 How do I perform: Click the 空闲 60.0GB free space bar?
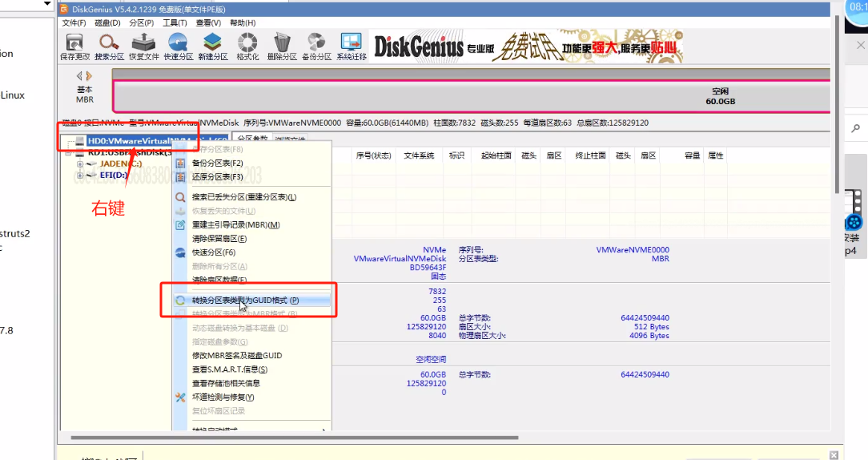click(x=472, y=96)
